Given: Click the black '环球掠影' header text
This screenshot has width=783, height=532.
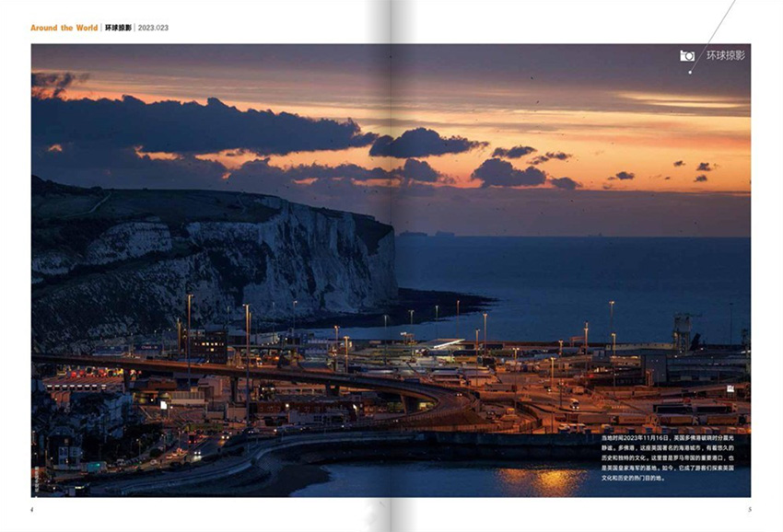Looking at the screenshot, I should [118, 28].
